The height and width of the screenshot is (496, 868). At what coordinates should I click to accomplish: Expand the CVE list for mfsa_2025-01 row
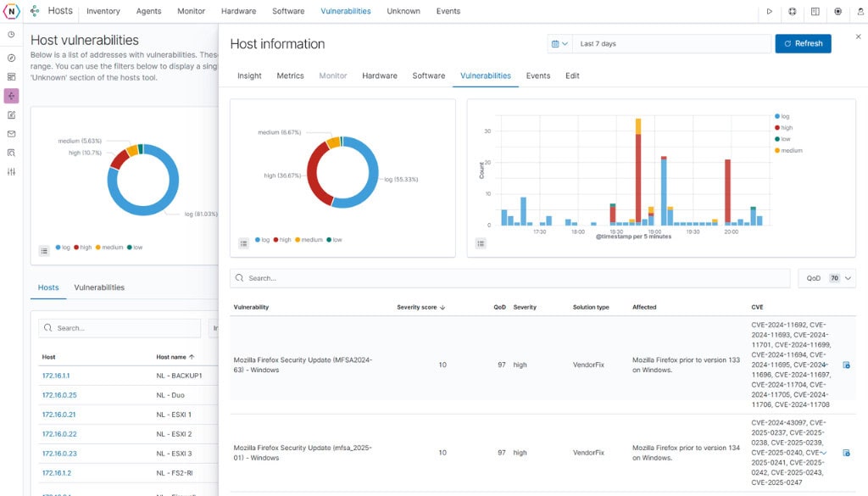pyautogui.click(x=823, y=453)
